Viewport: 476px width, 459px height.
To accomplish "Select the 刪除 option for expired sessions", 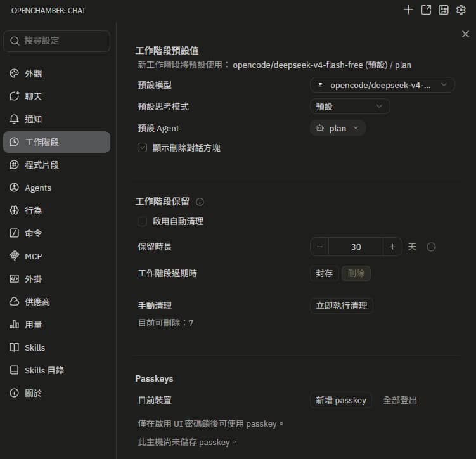I will 356,273.
